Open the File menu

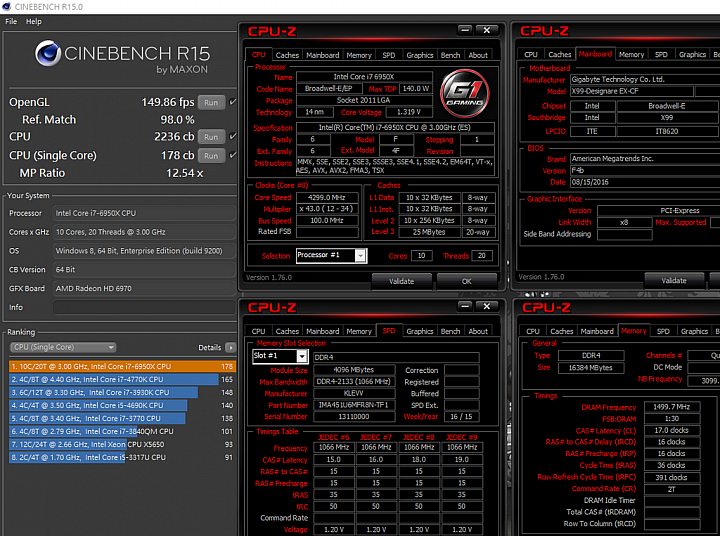pyautogui.click(x=11, y=22)
